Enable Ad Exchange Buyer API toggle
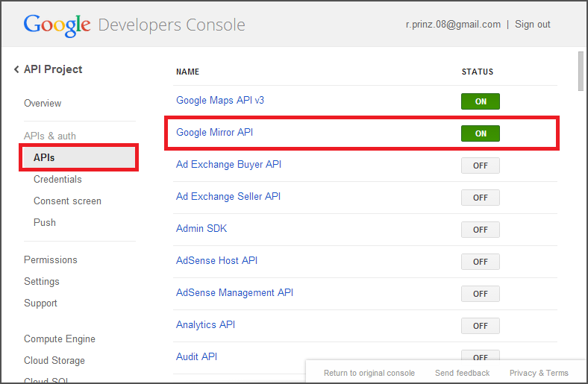 coord(481,166)
